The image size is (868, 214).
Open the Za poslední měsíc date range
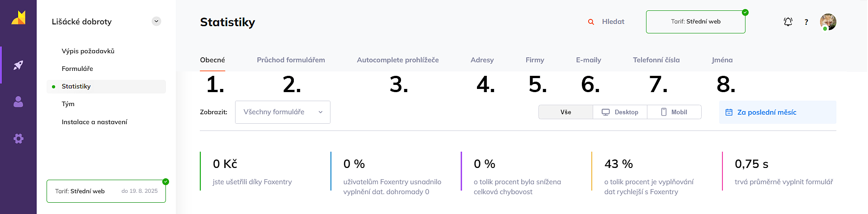(777, 112)
